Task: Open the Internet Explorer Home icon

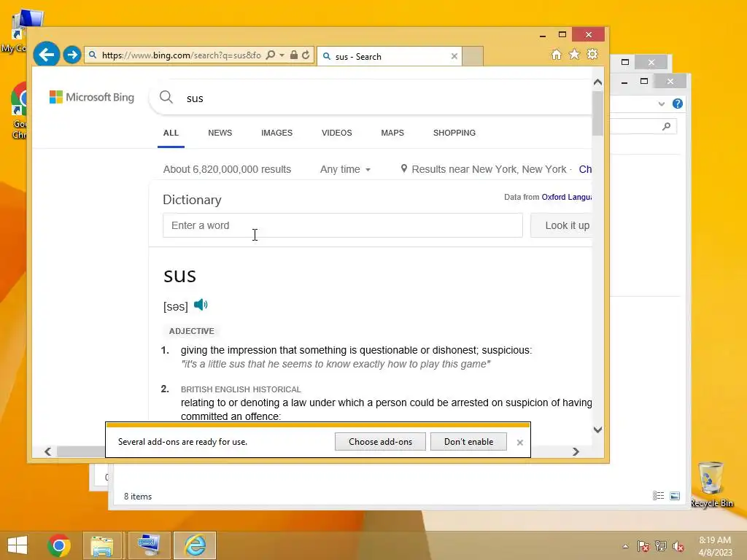Action: 556,54
